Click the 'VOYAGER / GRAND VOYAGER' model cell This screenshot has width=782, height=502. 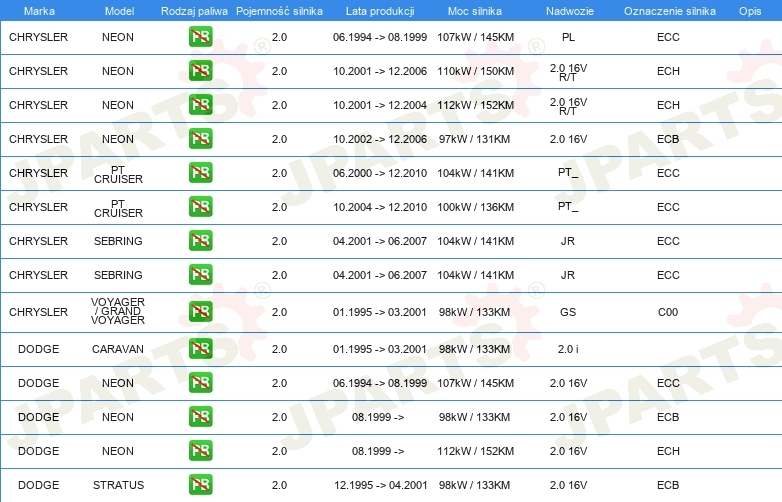pos(118,311)
